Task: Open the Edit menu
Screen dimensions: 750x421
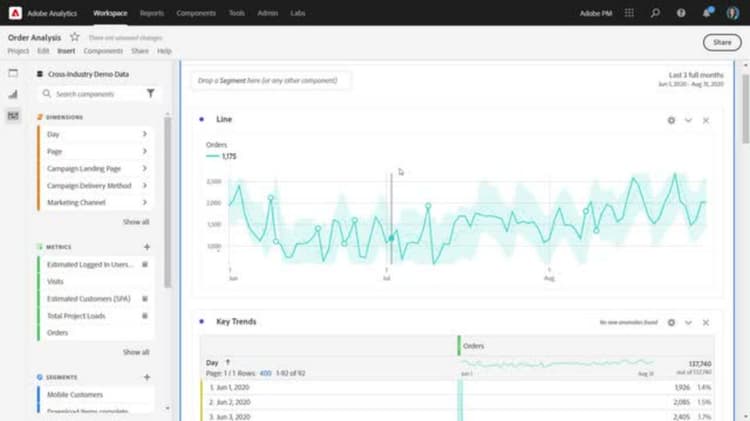Action: (x=43, y=51)
